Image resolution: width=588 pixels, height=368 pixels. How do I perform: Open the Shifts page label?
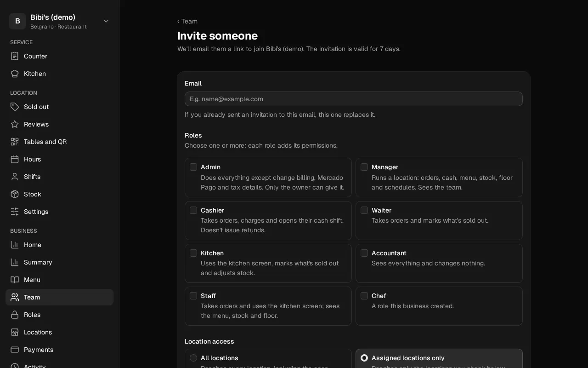(32, 177)
